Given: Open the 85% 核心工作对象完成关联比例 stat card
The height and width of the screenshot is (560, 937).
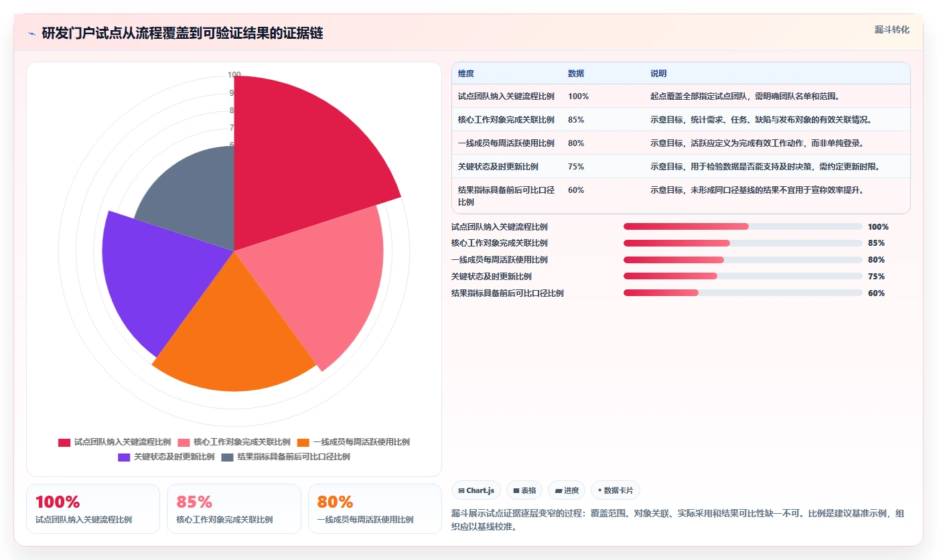Looking at the screenshot, I should click(x=234, y=509).
